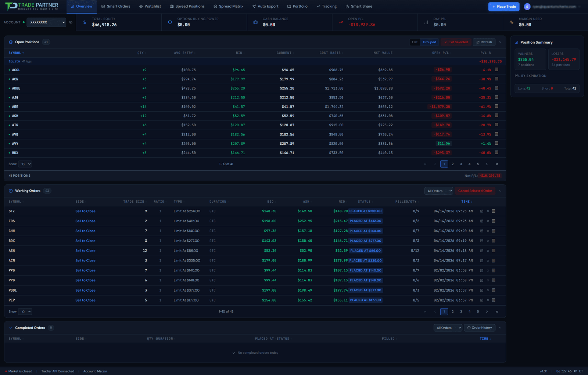Click the Losers -$11,145.79 card

click(x=564, y=59)
